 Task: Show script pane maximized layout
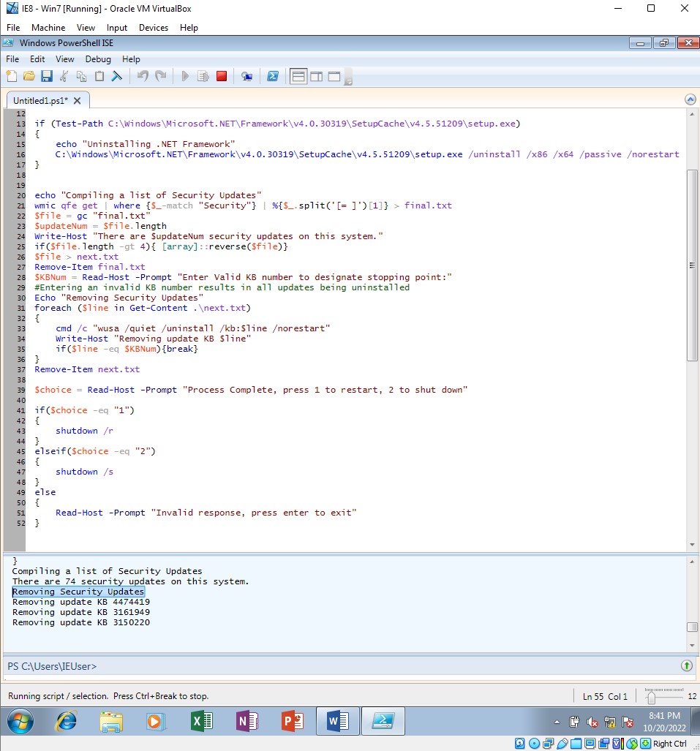[334, 76]
